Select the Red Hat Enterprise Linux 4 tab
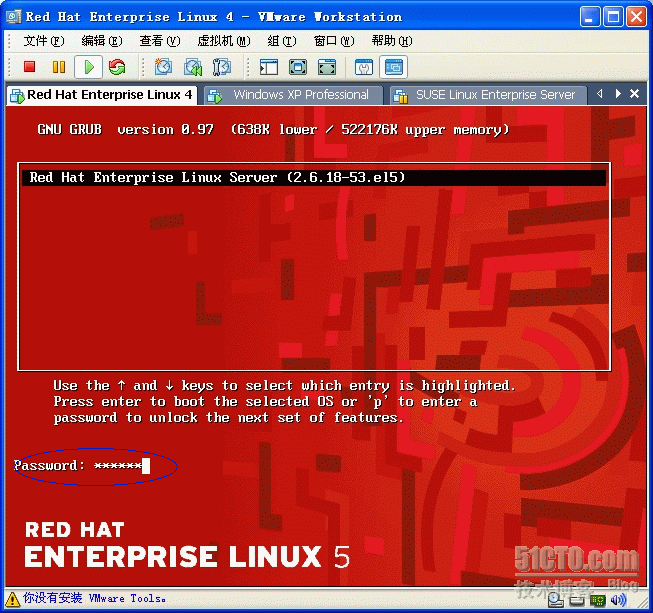 [x=102, y=95]
